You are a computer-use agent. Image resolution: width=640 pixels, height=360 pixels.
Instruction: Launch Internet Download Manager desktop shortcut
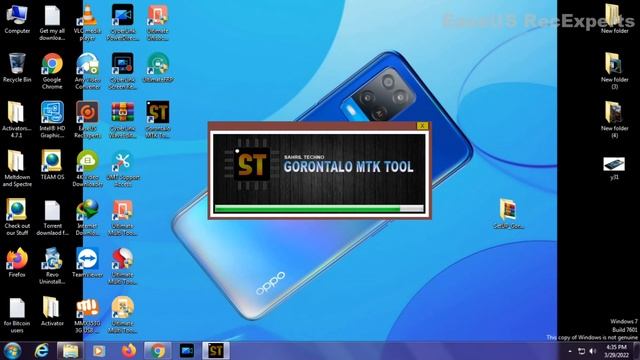click(87, 217)
